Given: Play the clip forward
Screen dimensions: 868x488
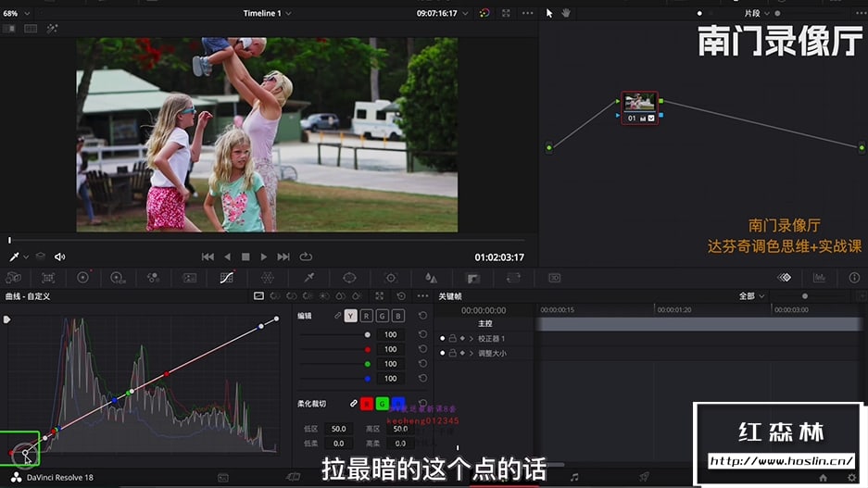Looking at the screenshot, I should [x=263, y=257].
